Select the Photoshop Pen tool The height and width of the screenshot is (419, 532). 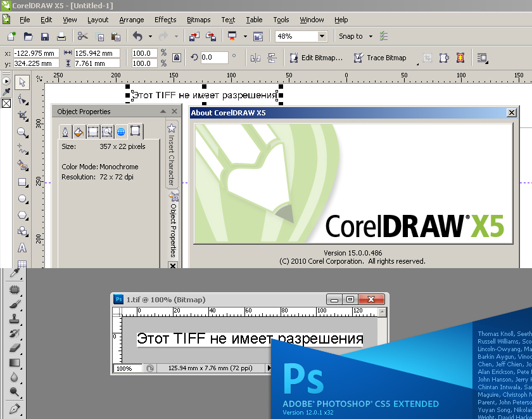click(15, 409)
